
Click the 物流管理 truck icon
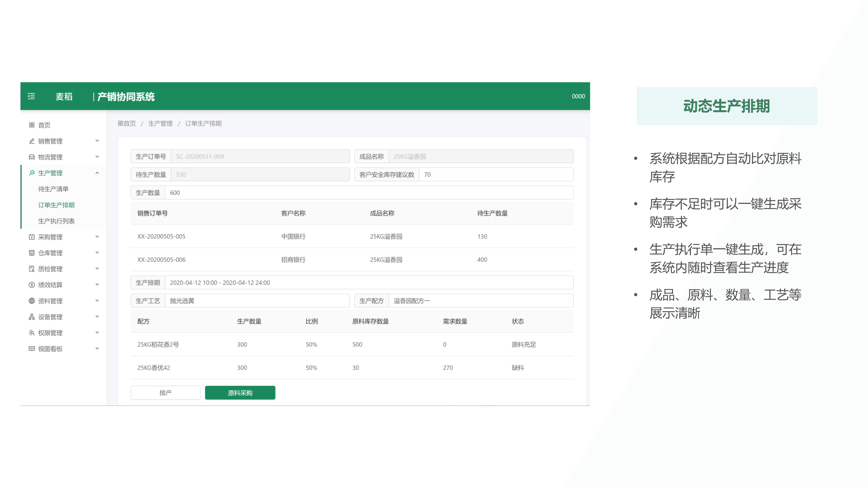click(x=32, y=157)
